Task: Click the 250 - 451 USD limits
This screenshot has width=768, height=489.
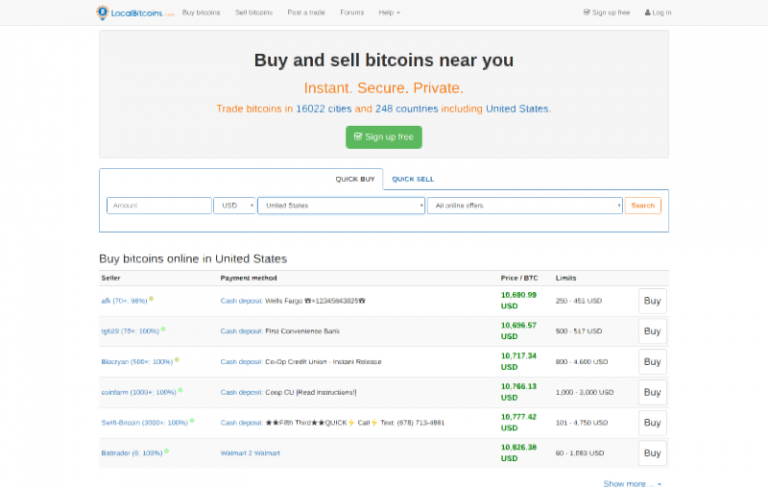Action: point(578,301)
